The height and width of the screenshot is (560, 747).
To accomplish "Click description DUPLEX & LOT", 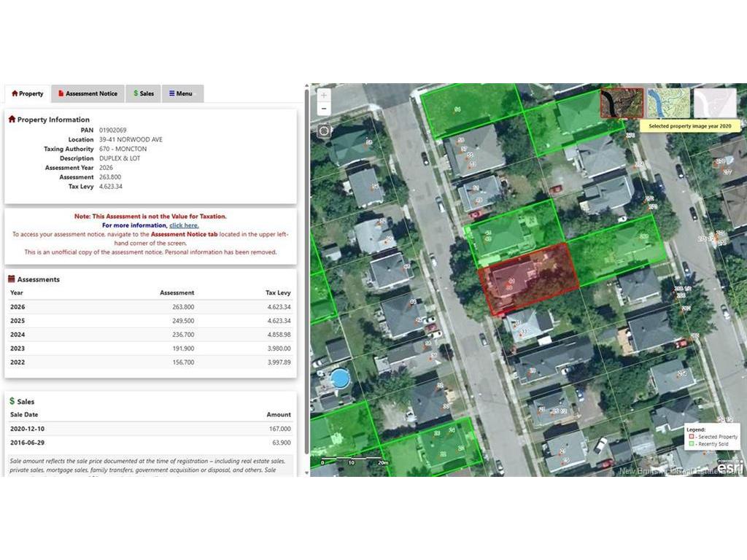I will point(120,158).
